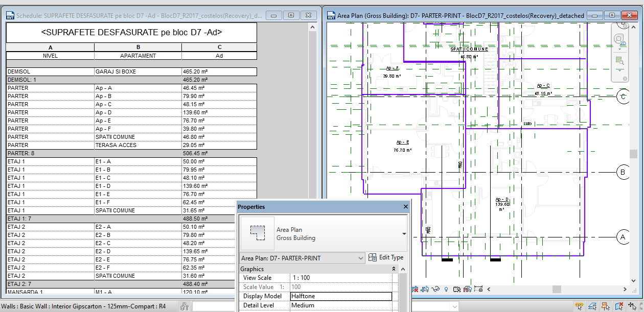Screen dimensions: 644x312
Task: Select the E2 - C apartment cell
Action: coord(138,243)
